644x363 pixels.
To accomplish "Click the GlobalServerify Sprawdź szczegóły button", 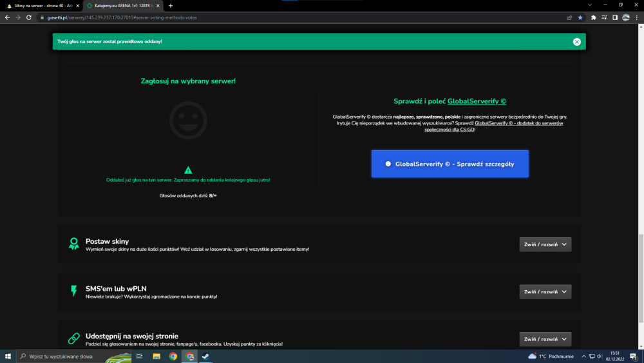I will (450, 164).
